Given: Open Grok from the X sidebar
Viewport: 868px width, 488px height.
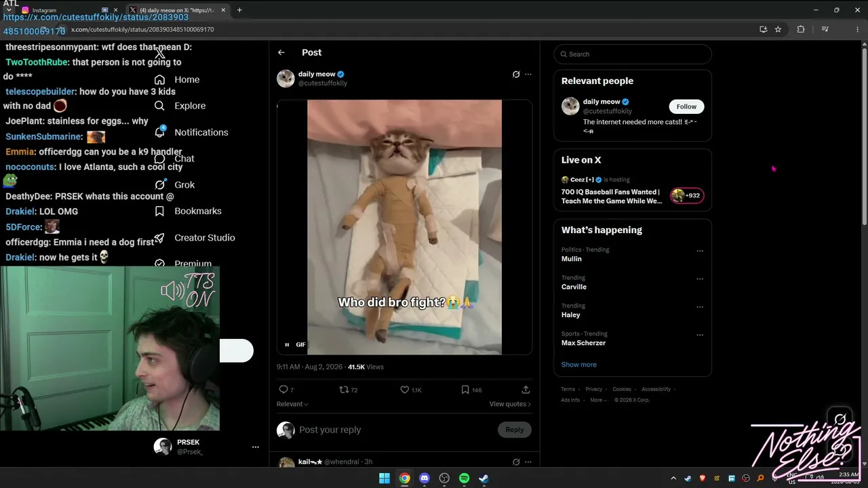Looking at the screenshot, I should [x=174, y=184].
